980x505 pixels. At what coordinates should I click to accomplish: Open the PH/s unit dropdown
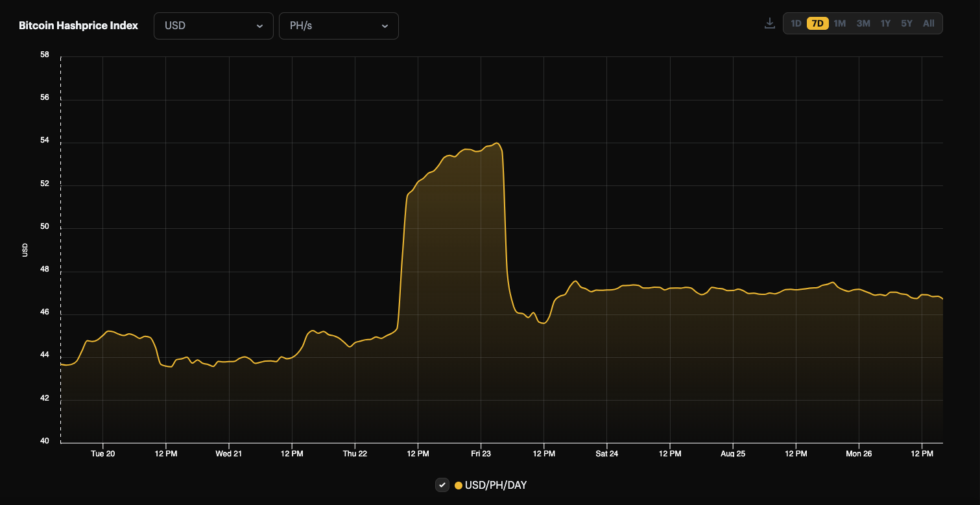point(339,26)
